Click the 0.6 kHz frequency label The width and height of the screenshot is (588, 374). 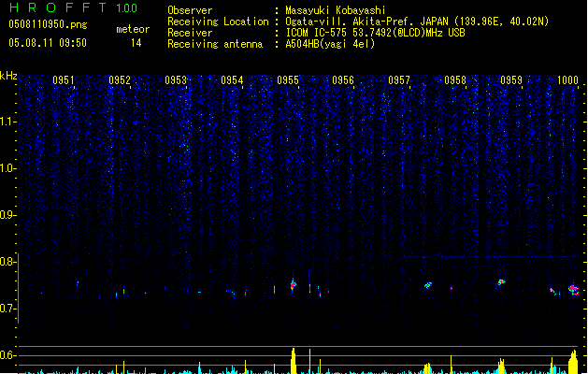pos(7,355)
